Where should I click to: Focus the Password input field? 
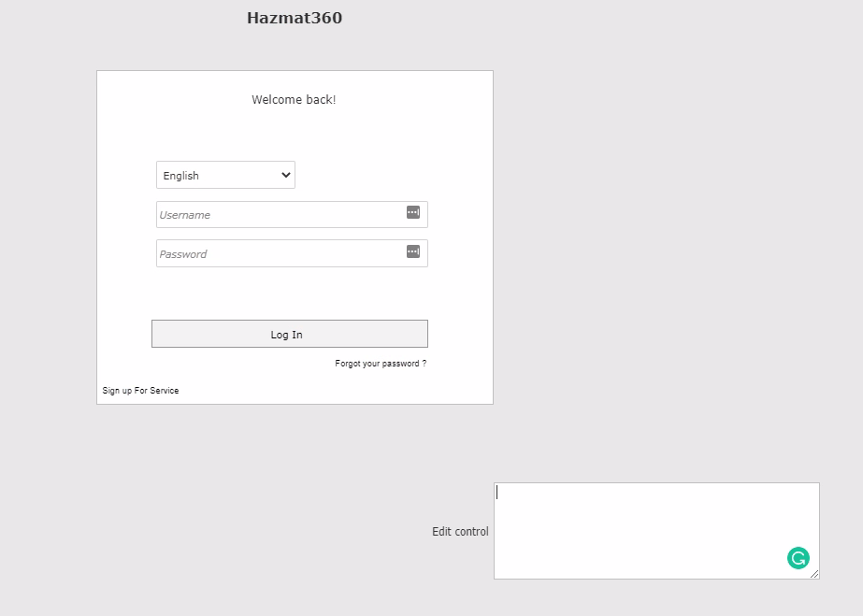pos(280,253)
